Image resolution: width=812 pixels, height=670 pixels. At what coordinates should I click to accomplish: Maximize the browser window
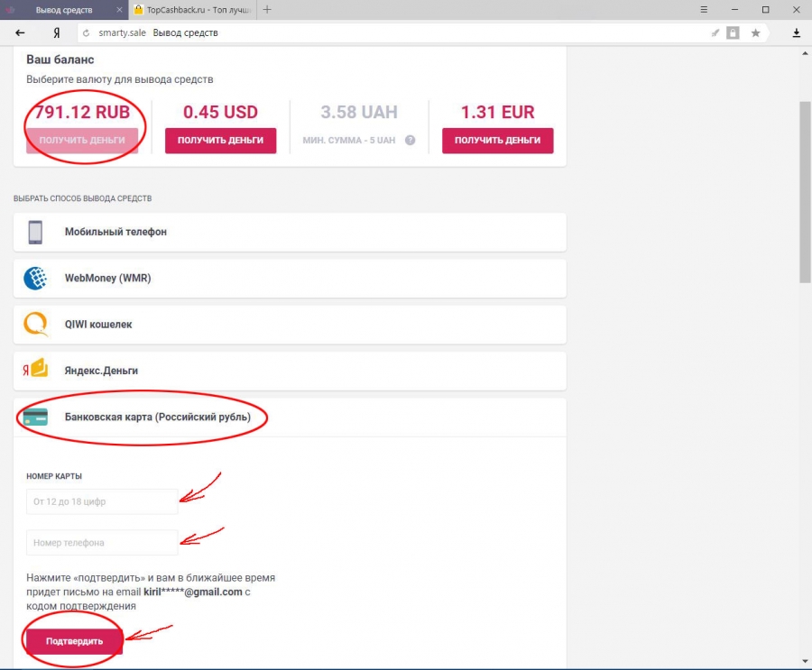coord(765,9)
